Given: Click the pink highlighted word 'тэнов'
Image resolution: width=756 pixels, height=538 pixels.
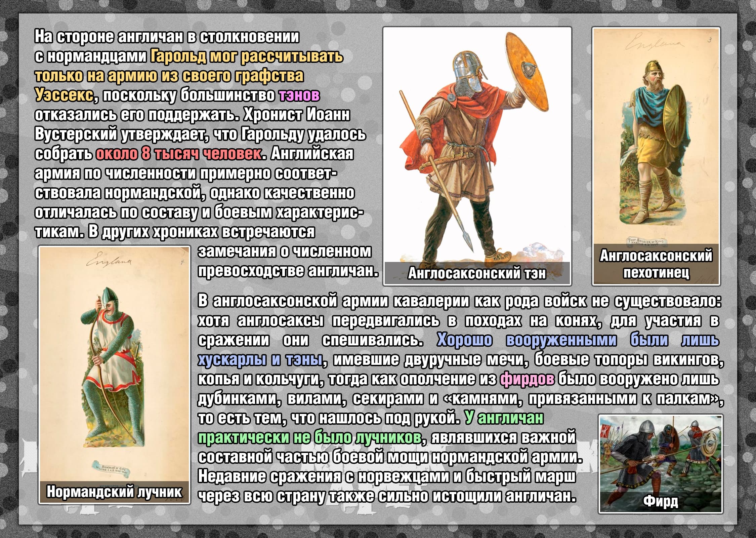Looking at the screenshot, I should 299,95.
